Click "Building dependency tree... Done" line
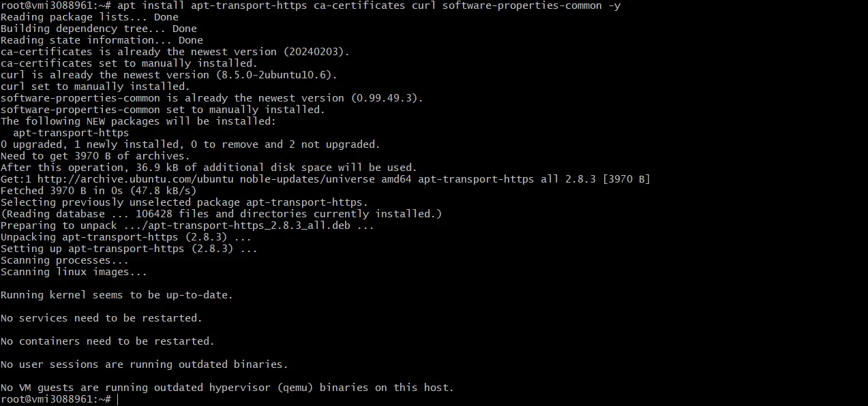Screen dimensions: 868x406 (98, 29)
